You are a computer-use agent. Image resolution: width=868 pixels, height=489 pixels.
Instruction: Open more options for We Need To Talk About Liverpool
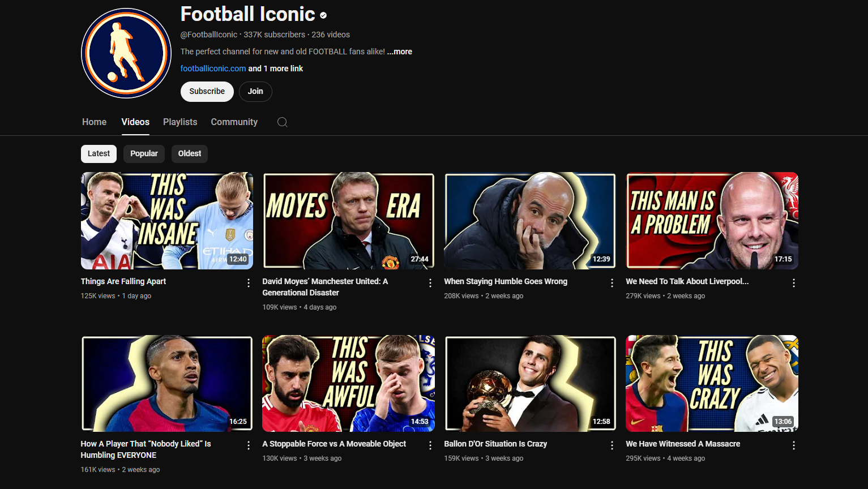click(794, 283)
